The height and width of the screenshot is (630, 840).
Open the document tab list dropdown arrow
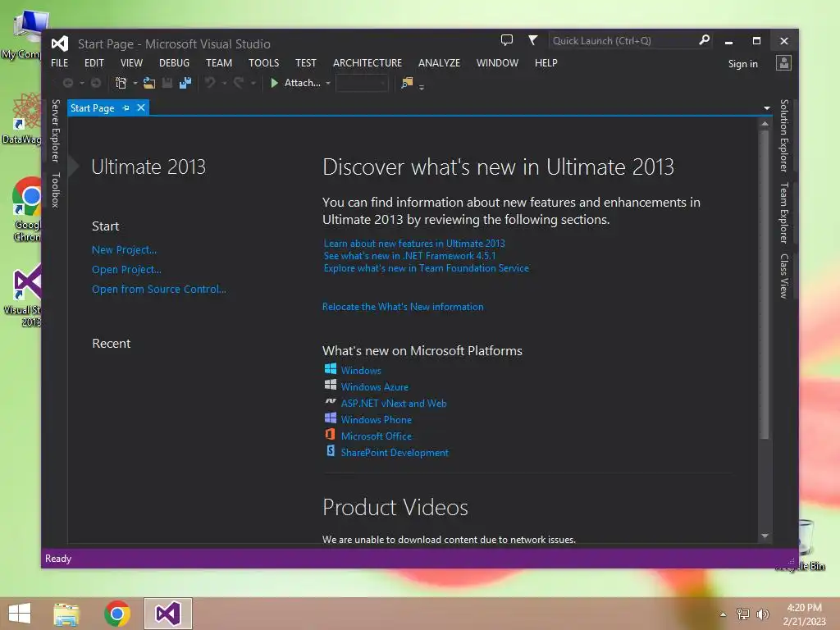click(x=767, y=108)
